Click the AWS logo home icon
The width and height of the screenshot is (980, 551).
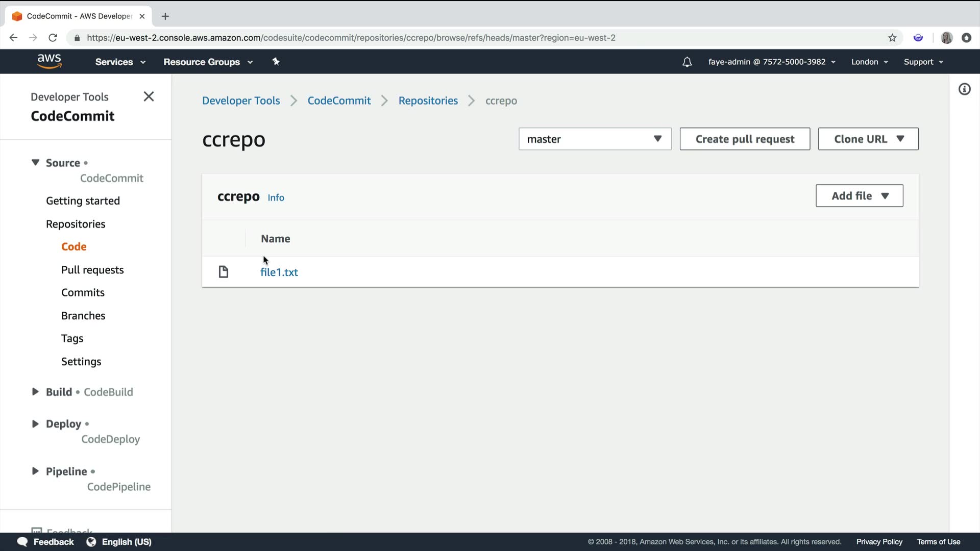(49, 61)
